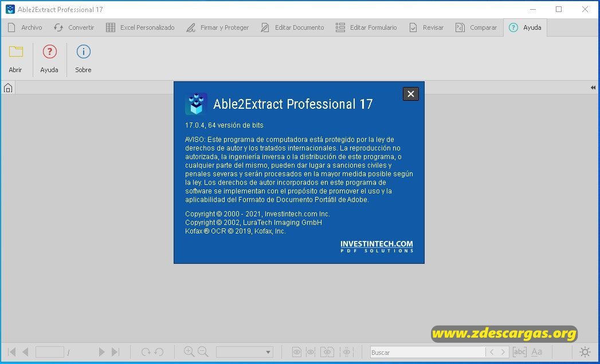
Task: Click the home icon below the ribbon
Action: (8, 88)
